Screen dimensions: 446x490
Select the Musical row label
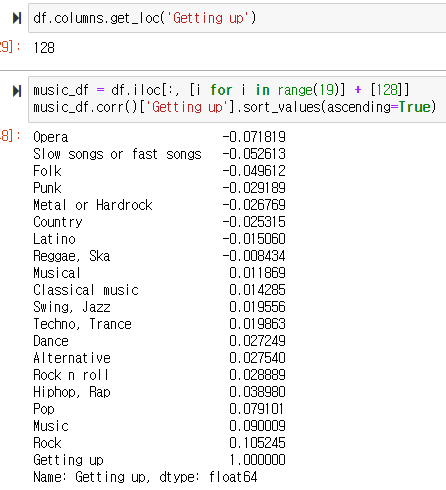click(57, 273)
